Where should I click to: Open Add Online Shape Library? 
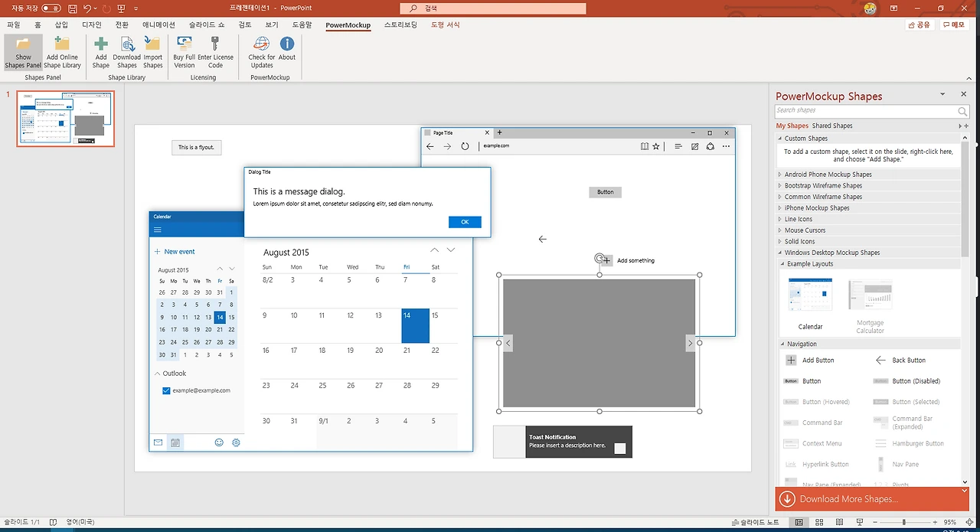pyautogui.click(x=62, y=52)
